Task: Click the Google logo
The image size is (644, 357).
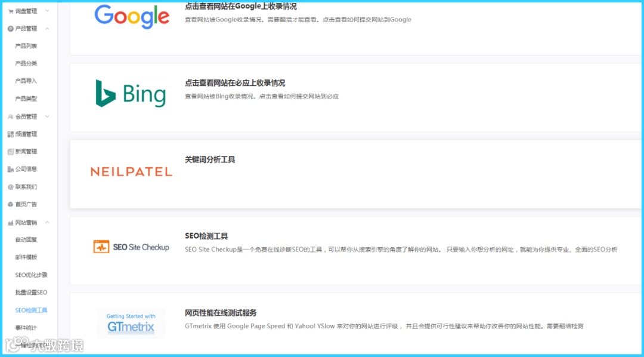Action: (132, 17)
